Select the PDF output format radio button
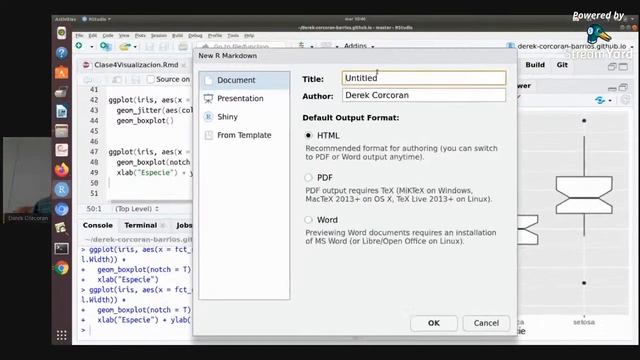The image size is (640, 360). click(x=309, y=178)
